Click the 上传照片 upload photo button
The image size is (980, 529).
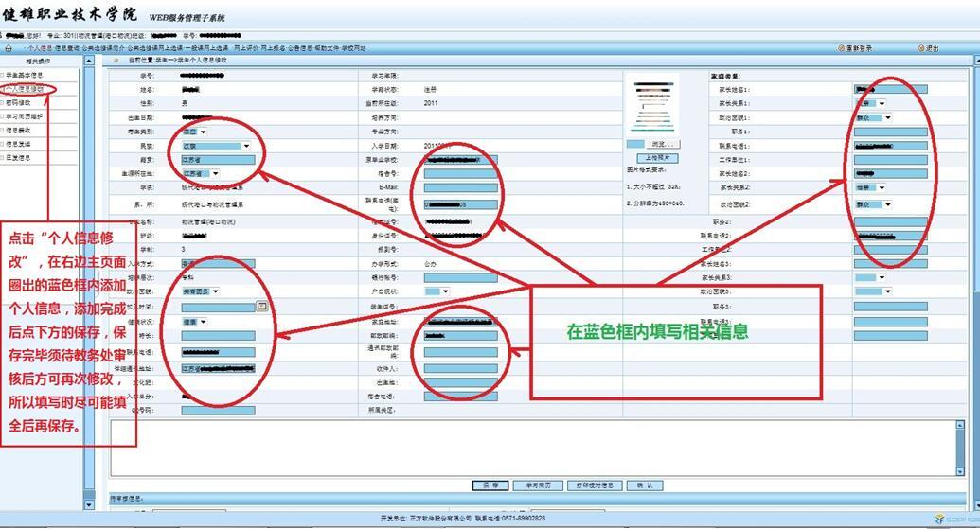coord(659,157)
